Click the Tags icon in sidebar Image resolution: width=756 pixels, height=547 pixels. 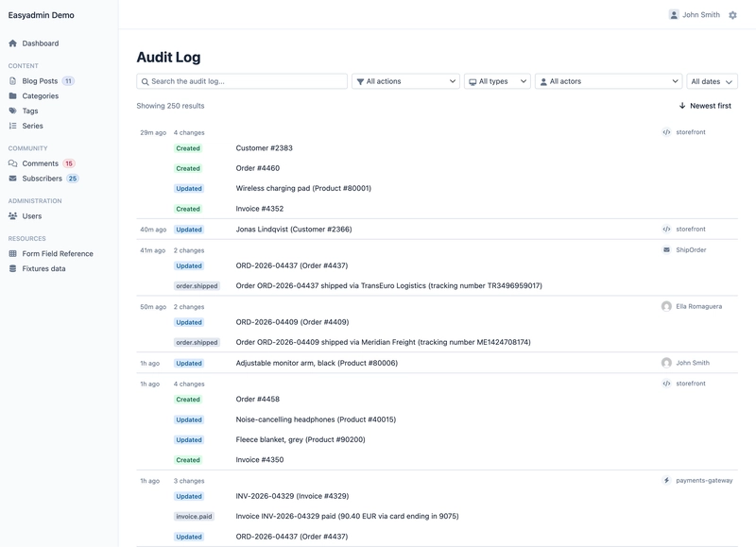(x=13, y=111)
